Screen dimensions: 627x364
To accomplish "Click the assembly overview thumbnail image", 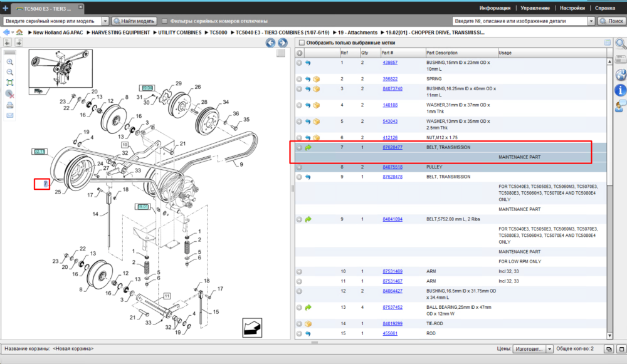I will click(61, 68).
